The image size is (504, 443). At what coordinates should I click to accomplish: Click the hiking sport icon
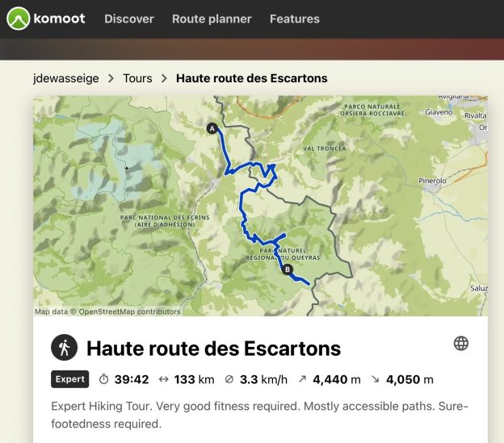pyautogui.click(x=65, y=347)
